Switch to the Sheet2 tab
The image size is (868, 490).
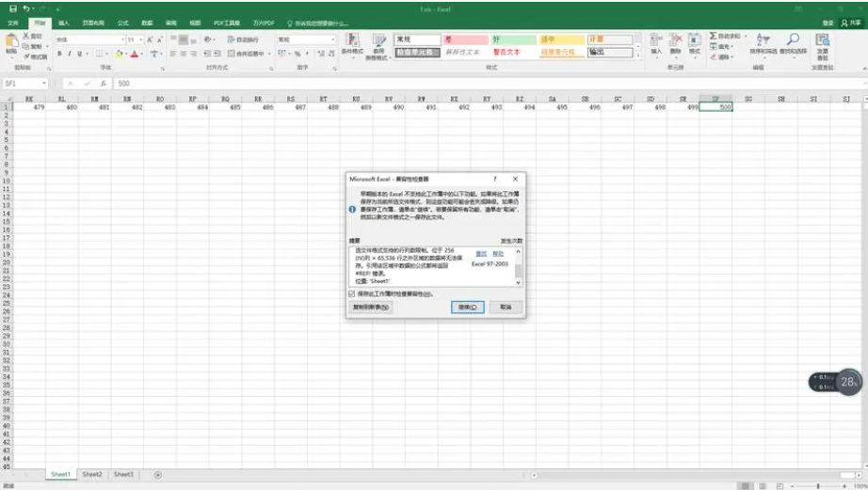[91, 475]
